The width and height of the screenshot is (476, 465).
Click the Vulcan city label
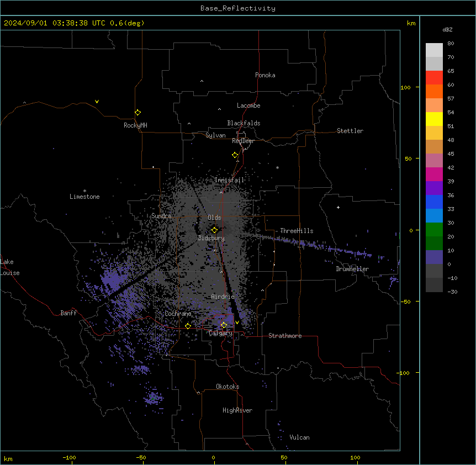pos(300,437)
